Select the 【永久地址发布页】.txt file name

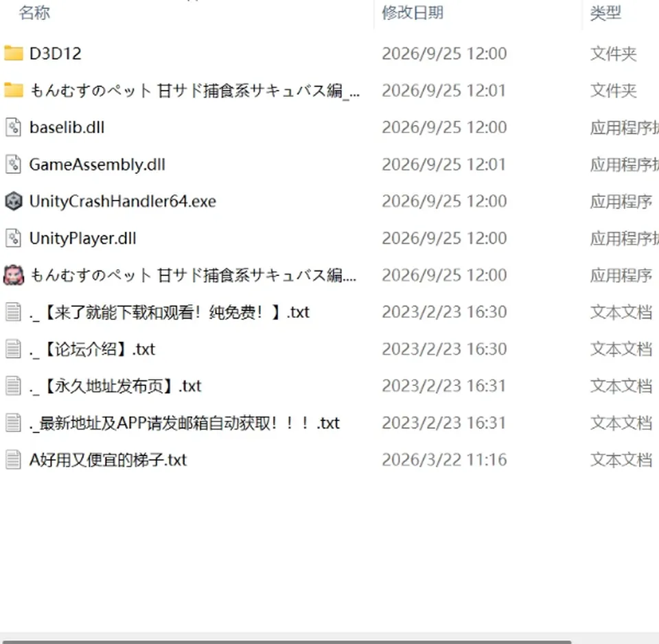point(115,386)
